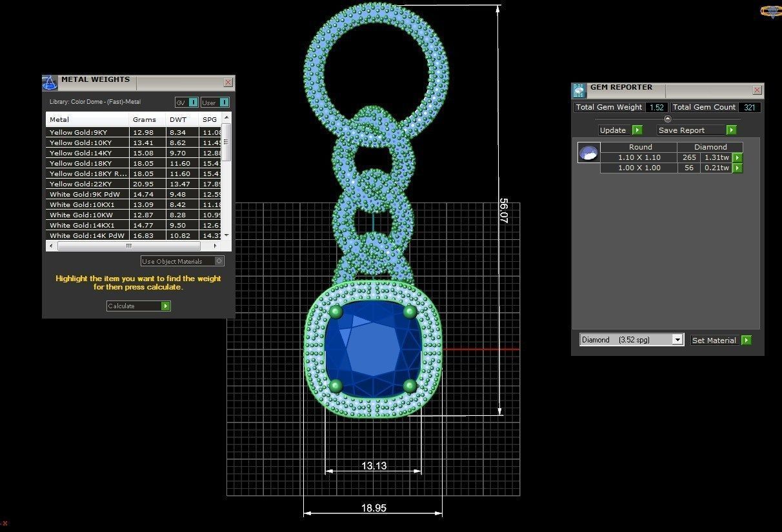Click the 18.95 dimension label
The width and height of the screenshot is (782, 532).
374,508
